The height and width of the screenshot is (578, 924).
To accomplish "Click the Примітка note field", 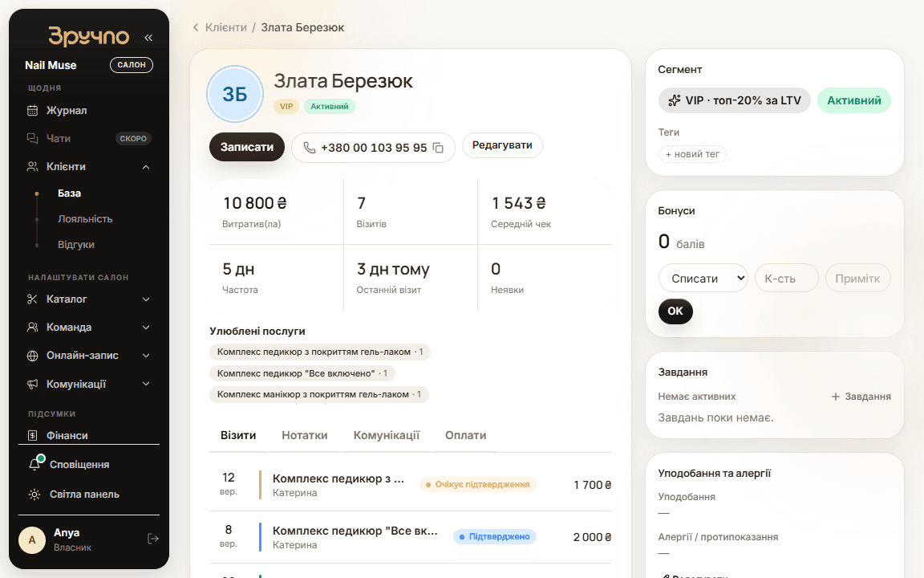I will pyautogui.click(x=858, y=278).
